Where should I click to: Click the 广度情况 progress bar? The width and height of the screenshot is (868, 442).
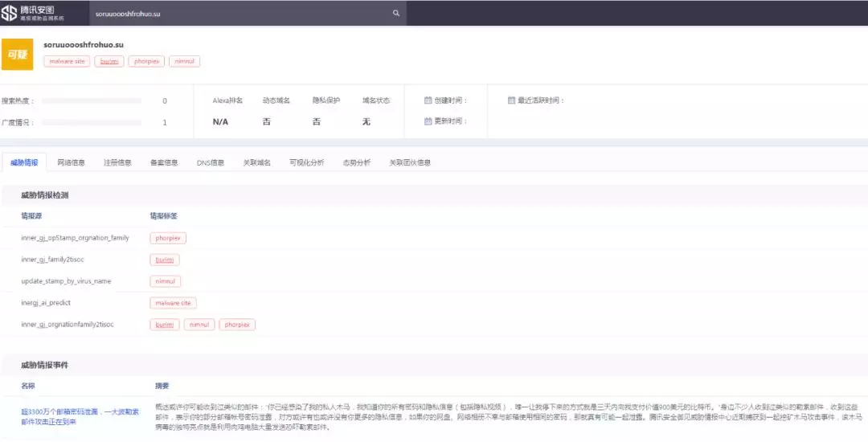point(91,123)
